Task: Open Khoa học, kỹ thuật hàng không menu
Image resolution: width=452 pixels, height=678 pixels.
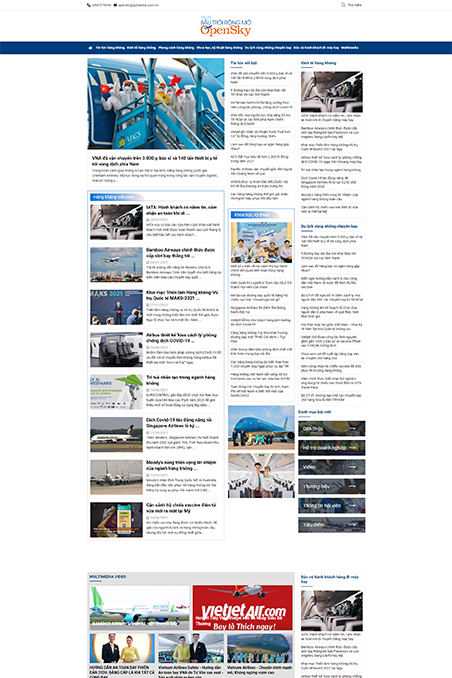Action: 219,48
